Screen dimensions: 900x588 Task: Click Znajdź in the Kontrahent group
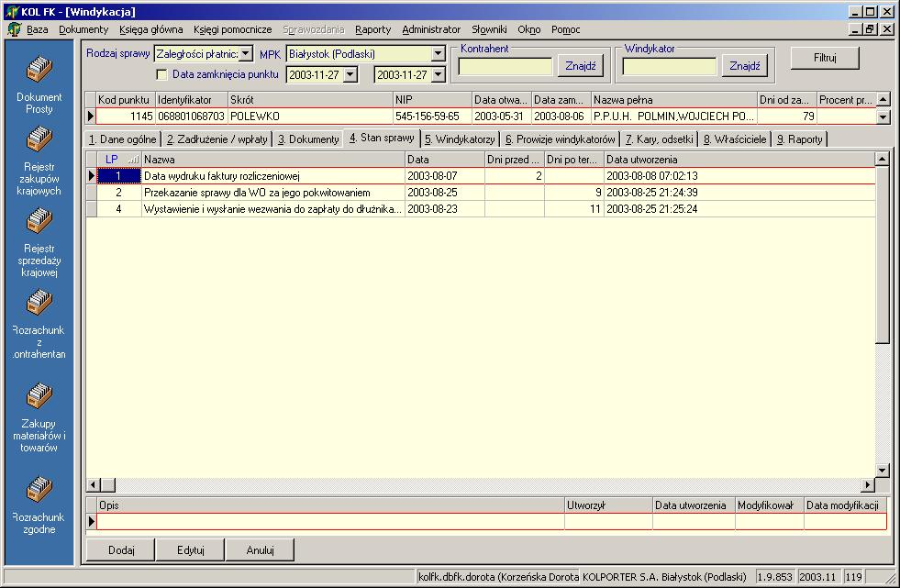point(581,66)
